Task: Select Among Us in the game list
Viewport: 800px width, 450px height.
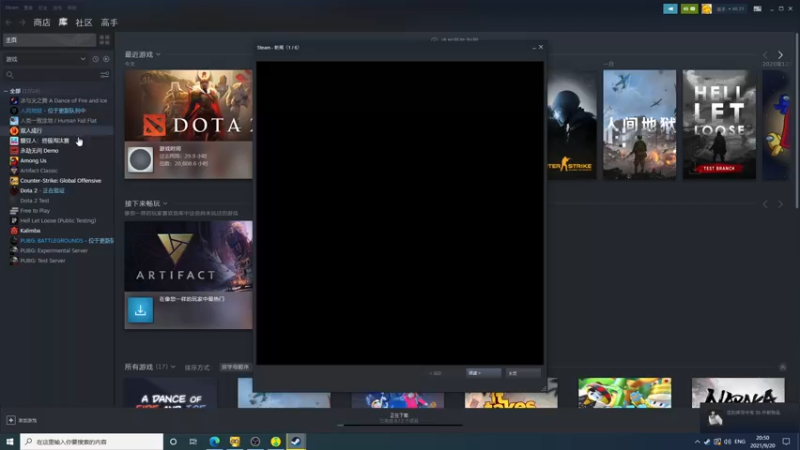Action: 33,160
